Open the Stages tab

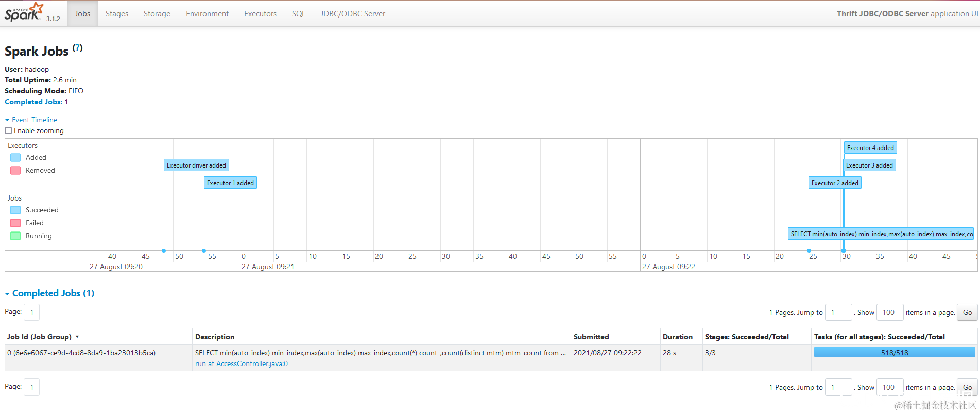117,14
